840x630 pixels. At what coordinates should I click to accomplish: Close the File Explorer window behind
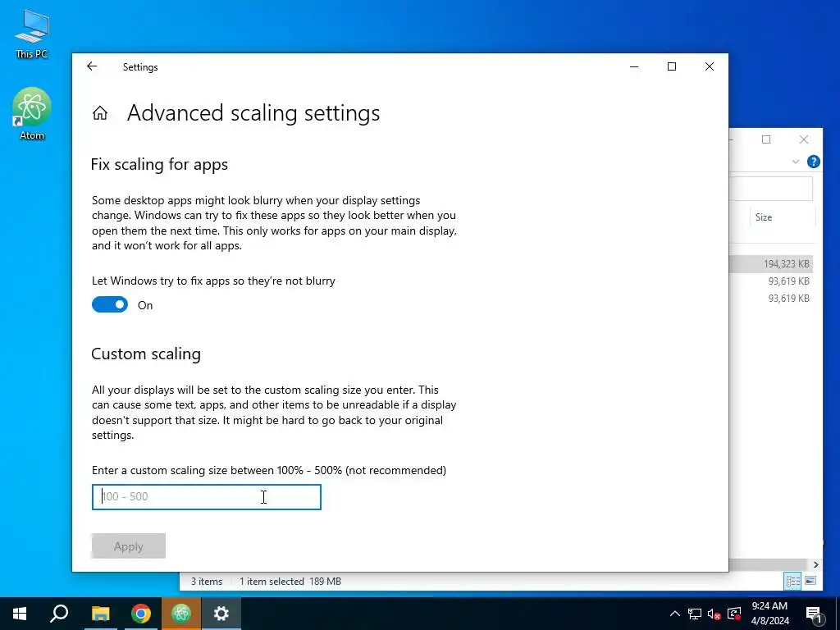[804, 139]
